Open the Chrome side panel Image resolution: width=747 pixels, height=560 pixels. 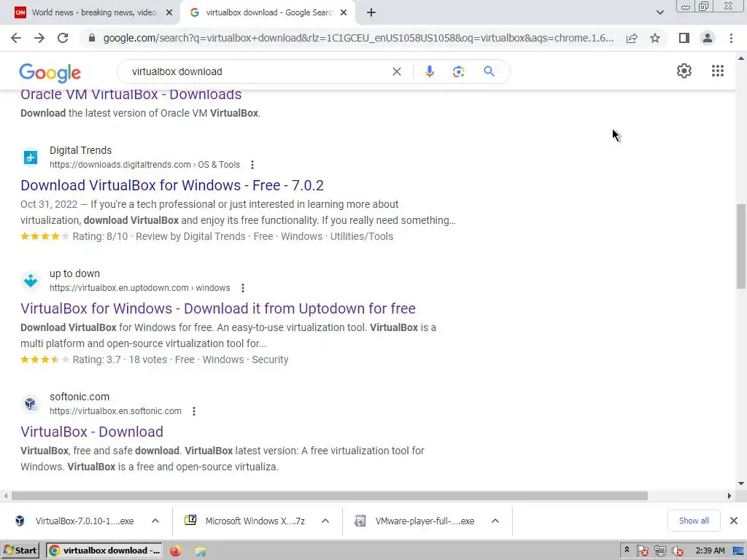[x=684, y=38]
